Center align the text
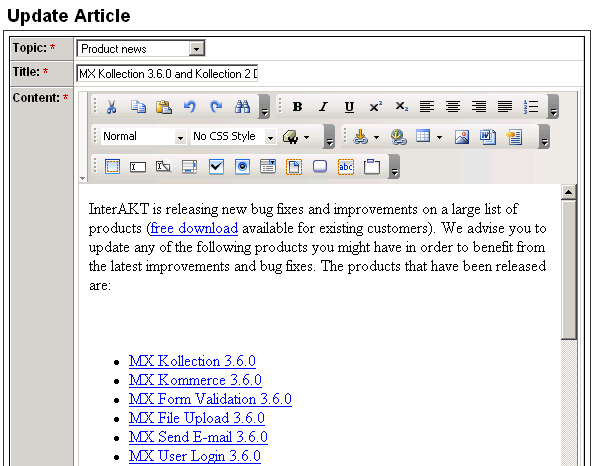 tap(453, 107)
